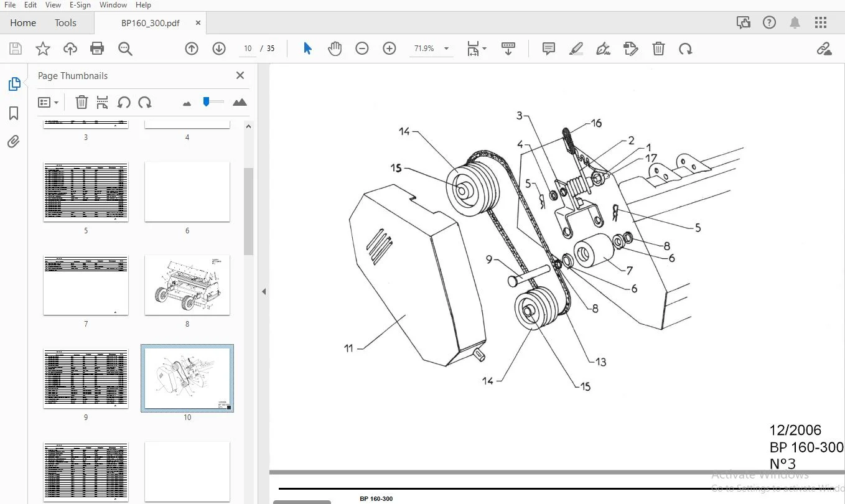Select page 8 thumbnail
The image size is (845, 504).
pyautogui.click(x=187, y=285)
